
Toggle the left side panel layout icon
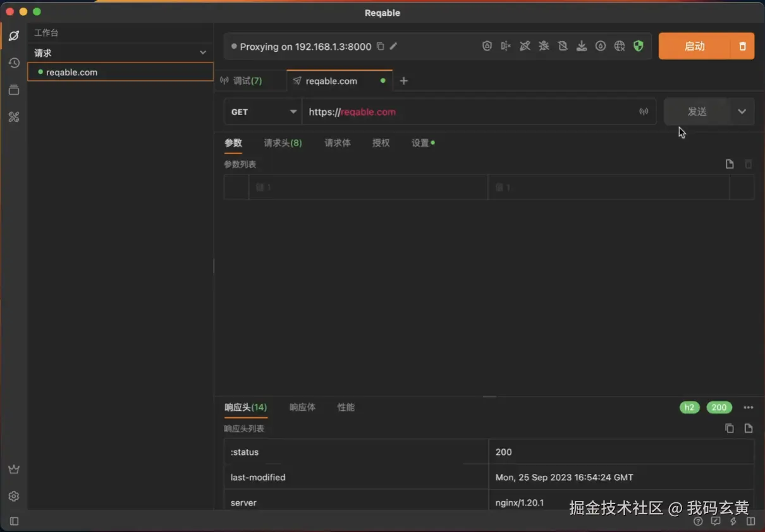coord(14,521)
